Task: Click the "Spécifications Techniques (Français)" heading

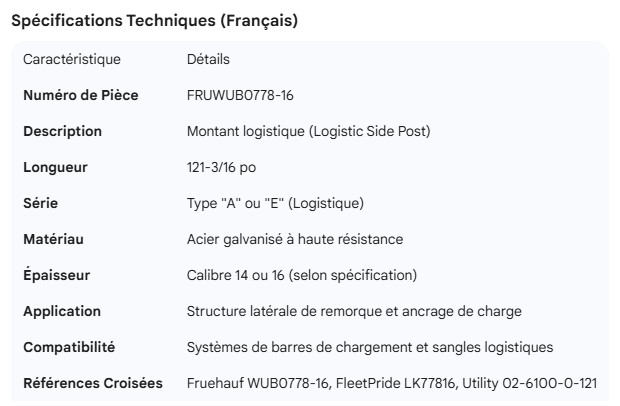Action: tap(154, 20)
